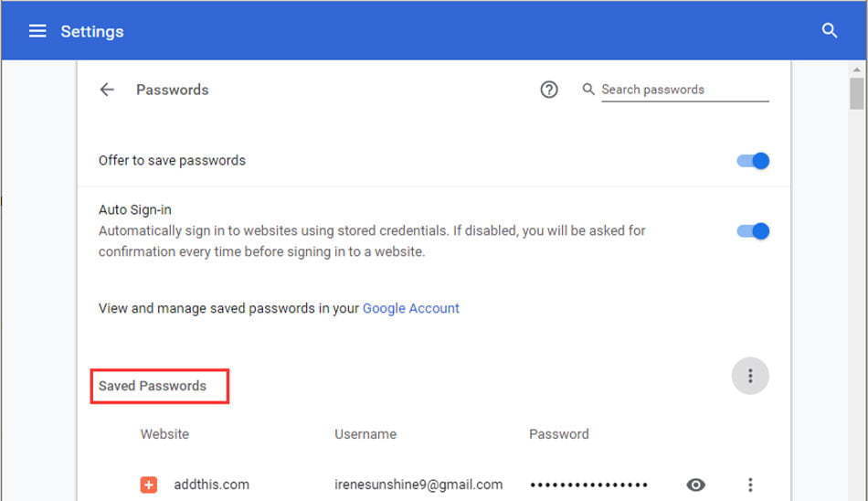Select the irenesunshine9@gmail.com username
The height and width of the screenshot is (501, 868).
click(x=418, y=485)
